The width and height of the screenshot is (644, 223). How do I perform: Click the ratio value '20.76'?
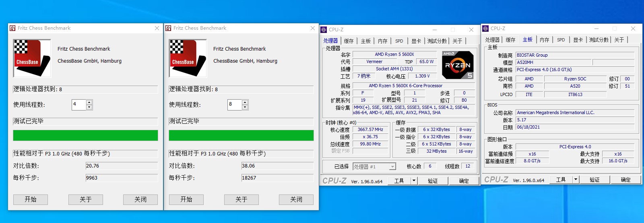click(122, 166)
